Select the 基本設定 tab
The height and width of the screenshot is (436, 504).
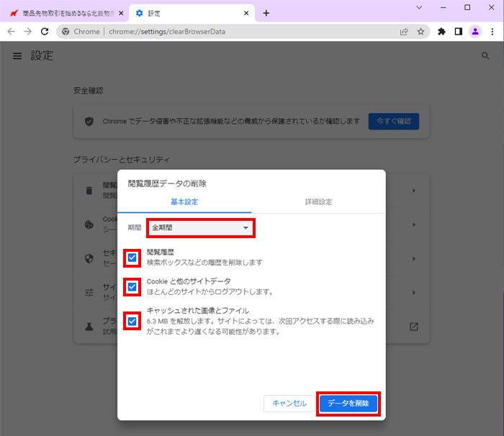(184, 202)
